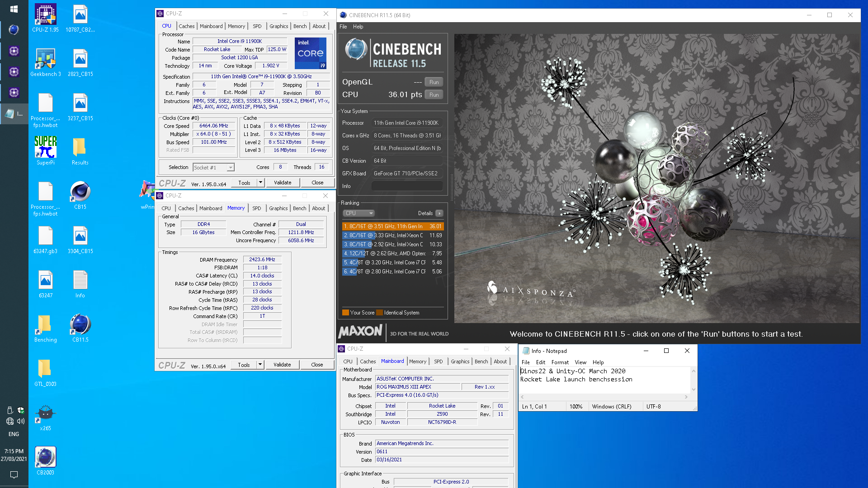Open Tools dropdown arrow in top CPU-Z

click(x=260, y=183)
